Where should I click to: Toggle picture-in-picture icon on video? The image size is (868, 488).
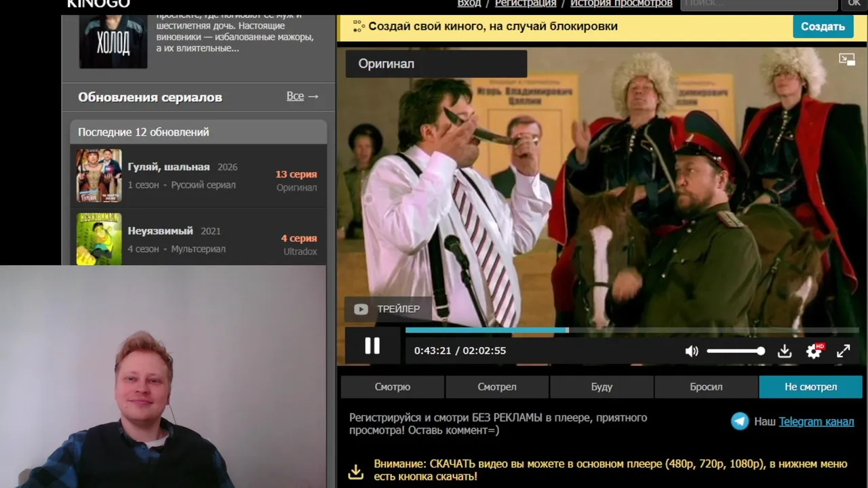(x=847, y=60)
